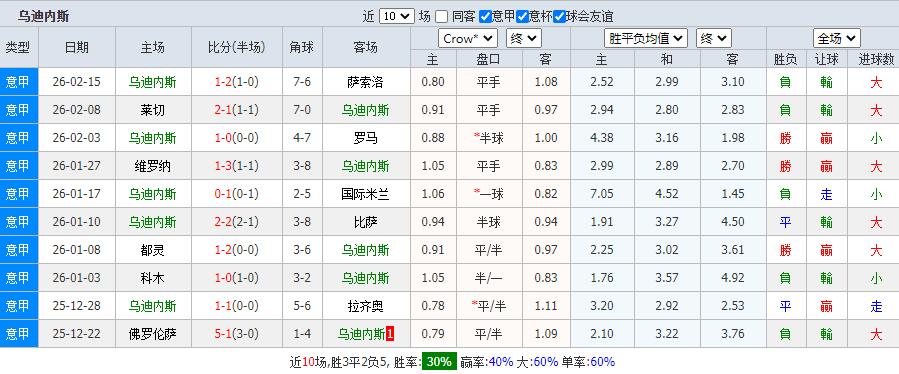Open the Crow* odds company dropdown
The image size is (899, 374).
click(468, 38)
